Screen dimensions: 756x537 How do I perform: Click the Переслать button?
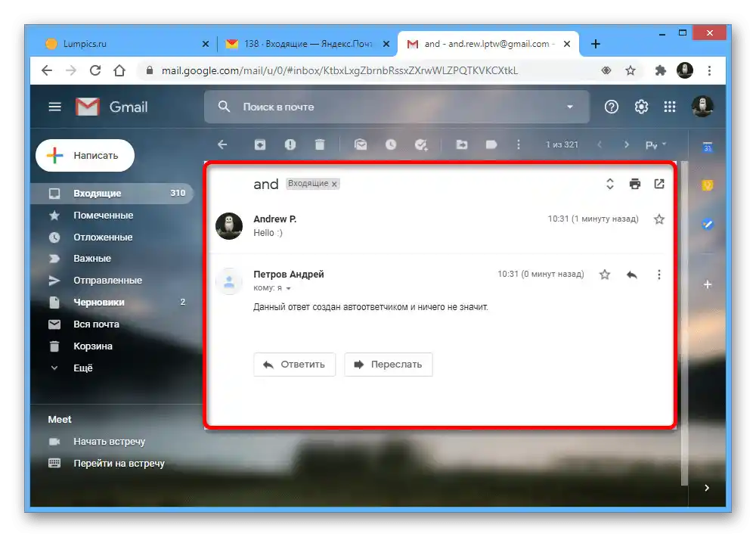[388, 365]
